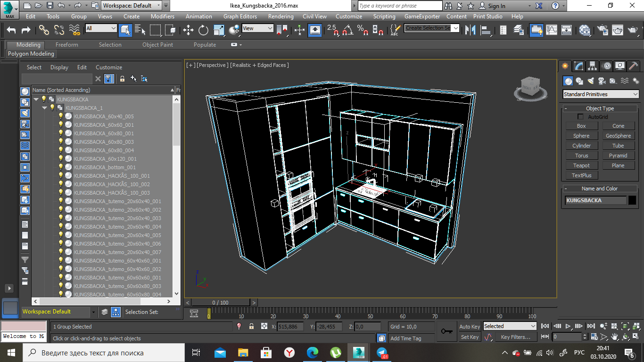Image resolution: width=644 pixels, height=362 pixels.
Task: Activate the Select Object tool
Action: pos(125,30)
